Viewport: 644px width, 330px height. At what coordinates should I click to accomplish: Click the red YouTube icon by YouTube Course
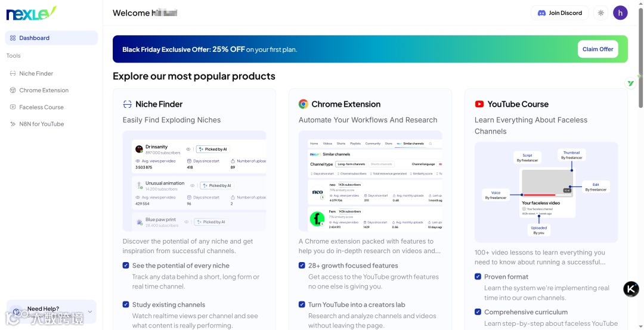479,104
